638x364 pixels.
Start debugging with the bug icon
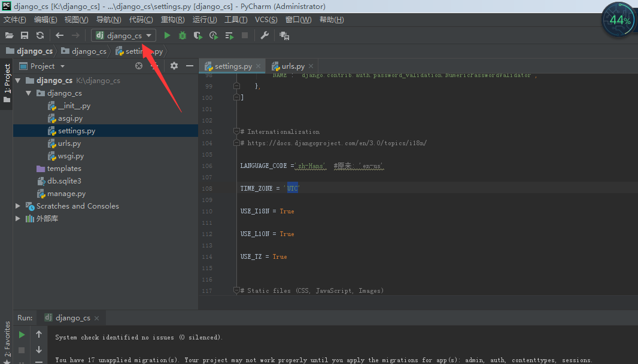tap(183, 36)
